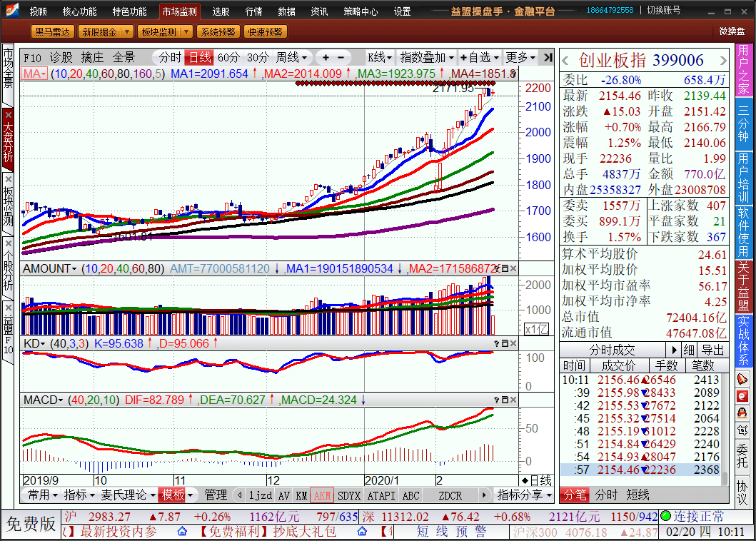Expand the 指数叠加 dropdown

point(427,57)
